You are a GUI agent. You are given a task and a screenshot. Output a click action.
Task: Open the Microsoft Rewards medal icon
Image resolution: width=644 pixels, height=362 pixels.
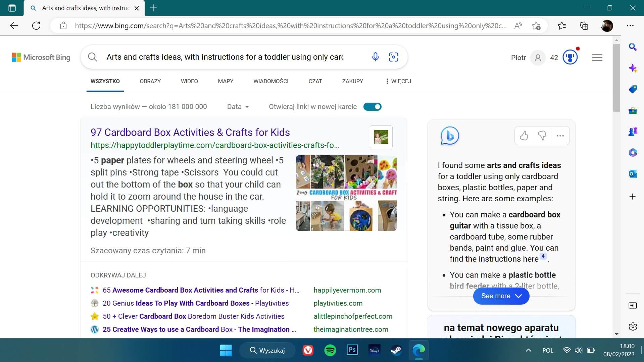pos(569,57)
